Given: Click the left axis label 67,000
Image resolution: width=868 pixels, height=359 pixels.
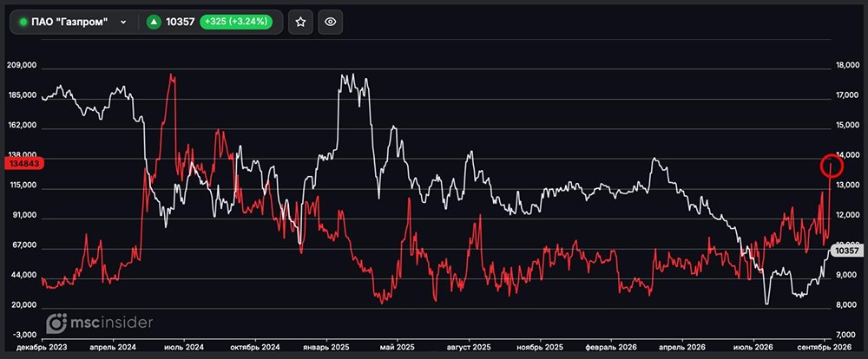Looking at the screenshot, I should (x=23, y=245).
